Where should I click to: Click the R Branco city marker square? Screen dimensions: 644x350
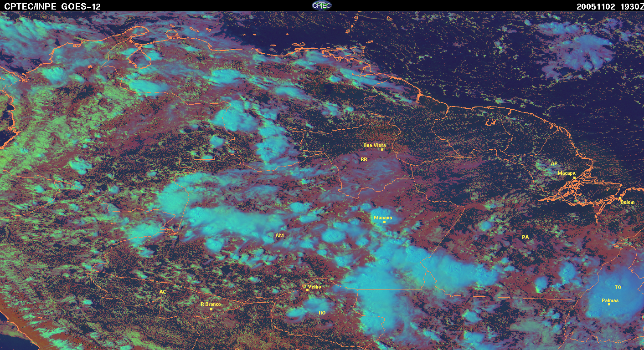pyautogui.click(x=211, y=309)
